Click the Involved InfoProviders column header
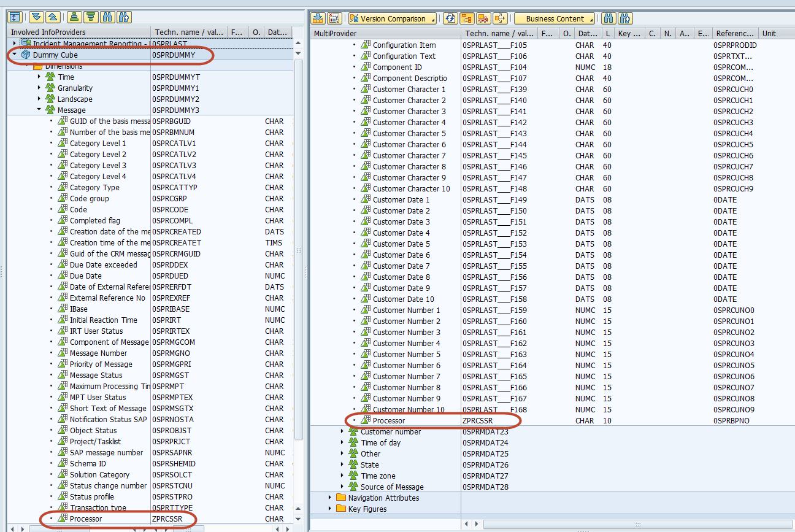The image size is (795, 532). (79, 33)
